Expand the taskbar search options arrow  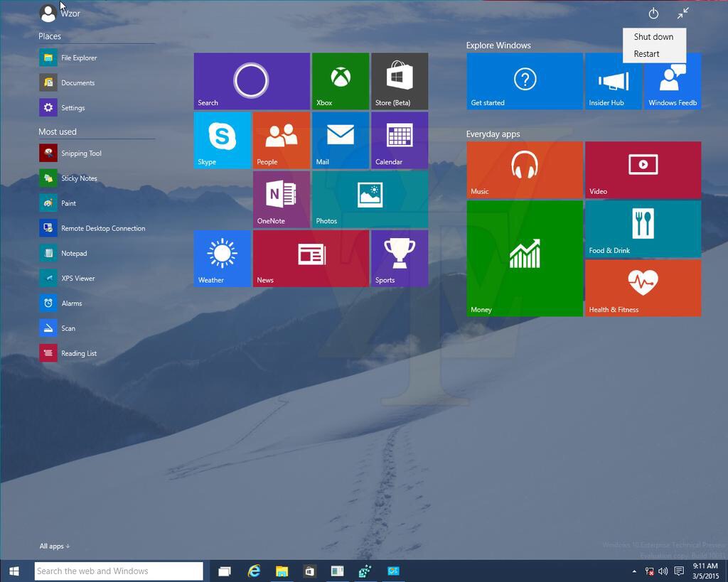click(x=633, y=571)
